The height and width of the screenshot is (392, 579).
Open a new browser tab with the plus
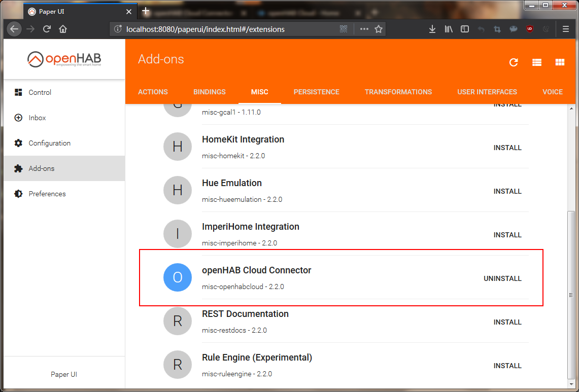point(146,11)
